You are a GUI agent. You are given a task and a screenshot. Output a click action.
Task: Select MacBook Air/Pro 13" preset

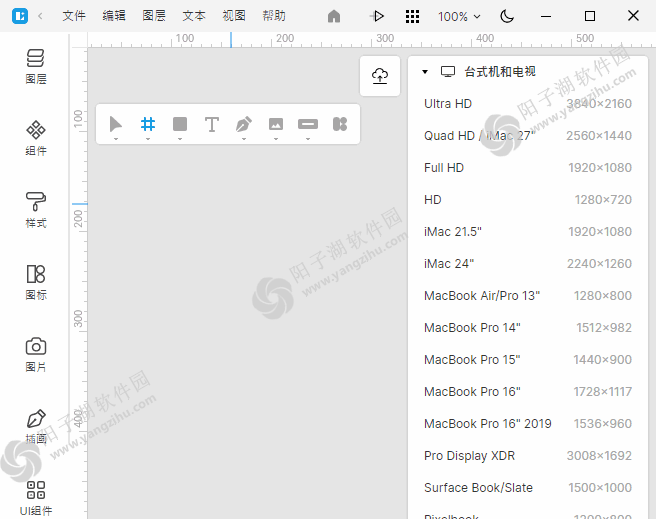coord(528,296)
